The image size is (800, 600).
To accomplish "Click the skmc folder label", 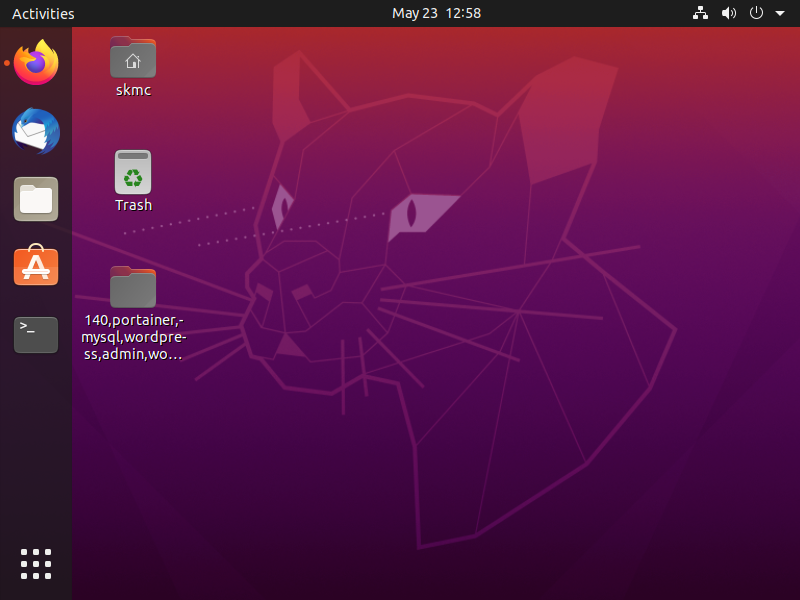I will tap(133, 90).
